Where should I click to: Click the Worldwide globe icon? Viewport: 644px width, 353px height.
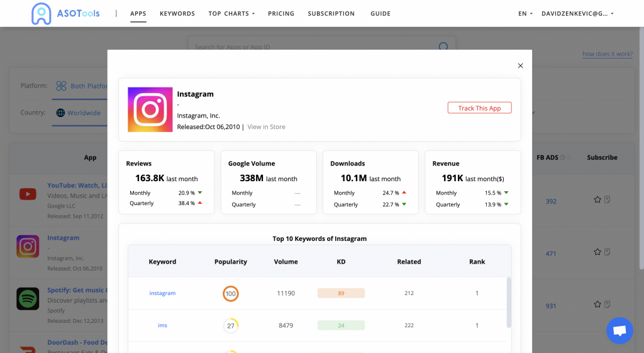[60, 113]
